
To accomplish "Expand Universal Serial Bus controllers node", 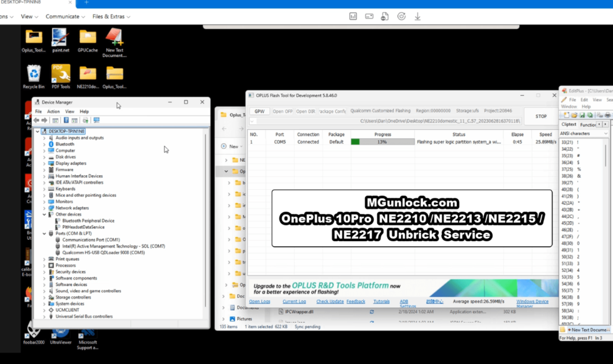I will (44, 316).
